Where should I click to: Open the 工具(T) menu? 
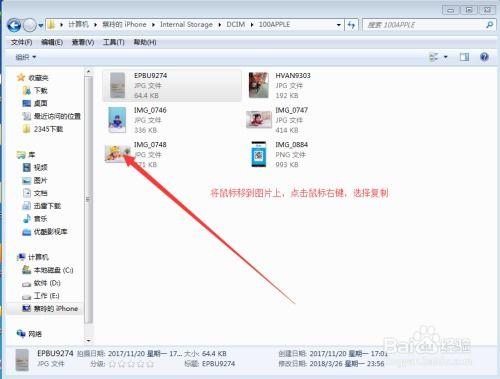(x=114, y=42)
